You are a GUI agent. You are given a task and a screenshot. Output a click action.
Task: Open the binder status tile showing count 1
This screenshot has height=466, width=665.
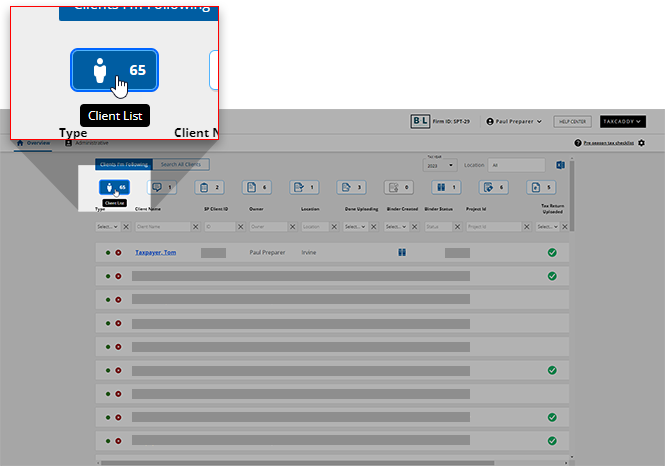pos(447,187)
